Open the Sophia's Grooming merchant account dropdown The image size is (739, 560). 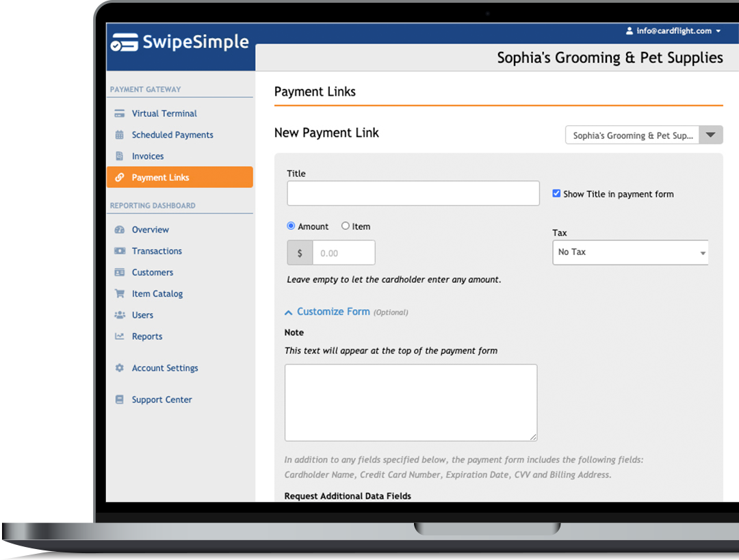coord(643,135)
